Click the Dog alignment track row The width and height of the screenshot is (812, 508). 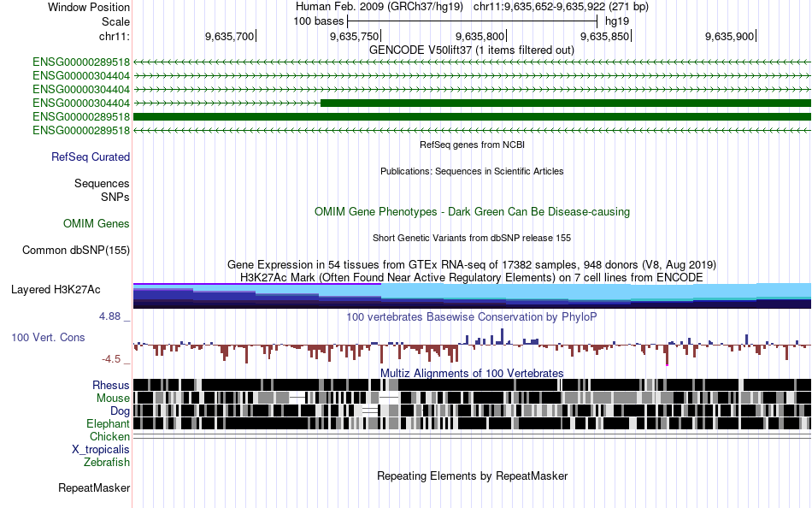[473, 411]
